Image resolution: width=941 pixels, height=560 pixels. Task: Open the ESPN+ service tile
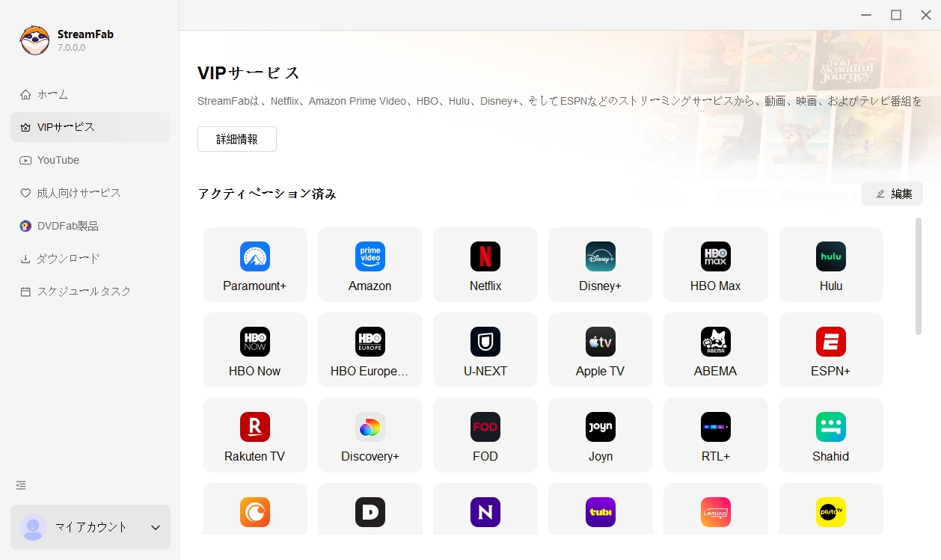[x=831, y=350]
